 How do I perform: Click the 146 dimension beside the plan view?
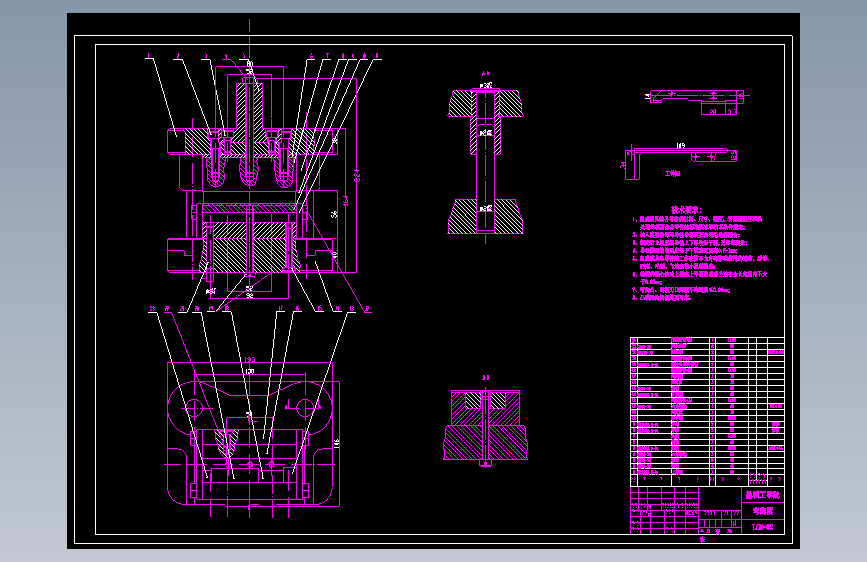click(336, 444)
